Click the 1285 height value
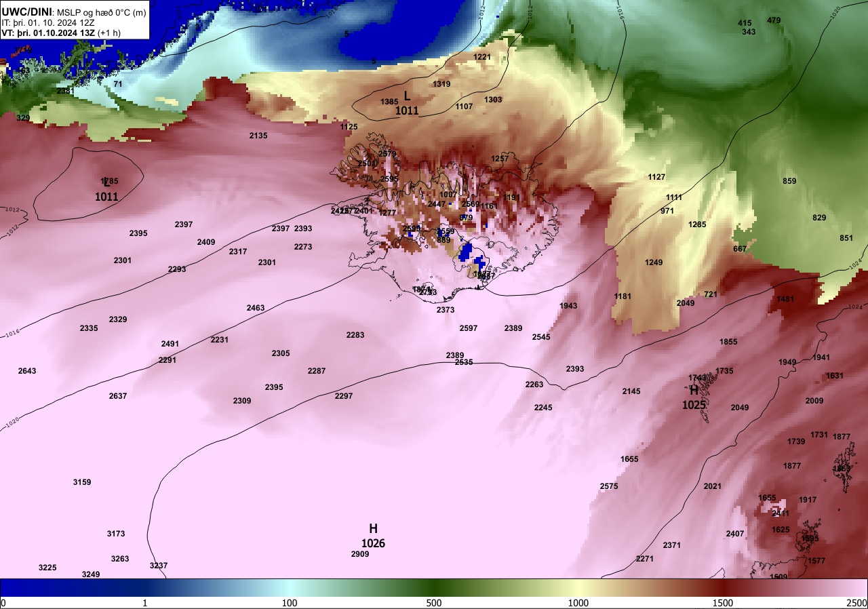 [697, 224]
